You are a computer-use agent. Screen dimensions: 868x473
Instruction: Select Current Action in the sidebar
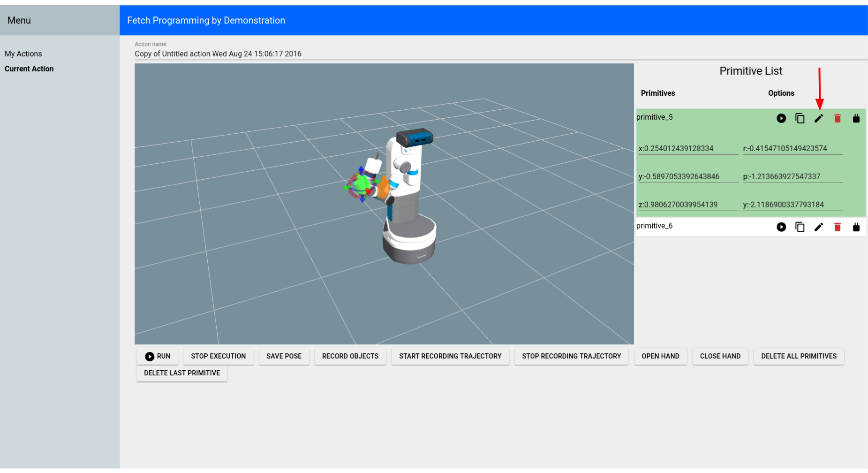click(x=29, y=69)
